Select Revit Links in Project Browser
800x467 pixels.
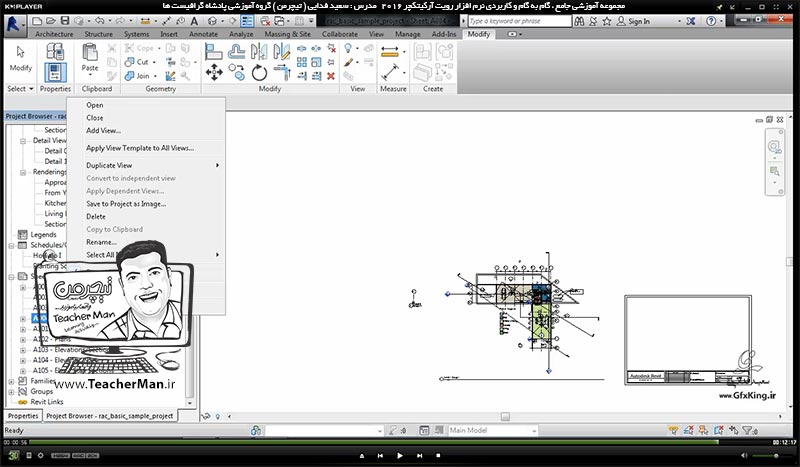coord(47,402)
